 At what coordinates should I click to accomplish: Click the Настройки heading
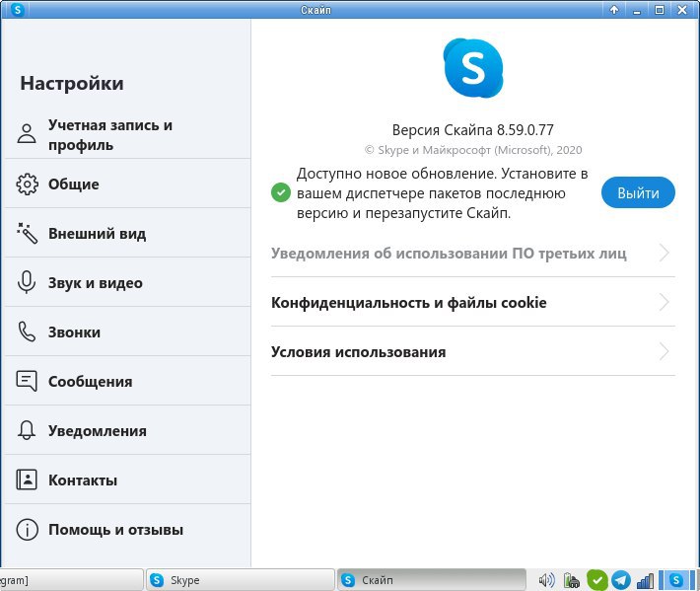[x=72, y=84]
